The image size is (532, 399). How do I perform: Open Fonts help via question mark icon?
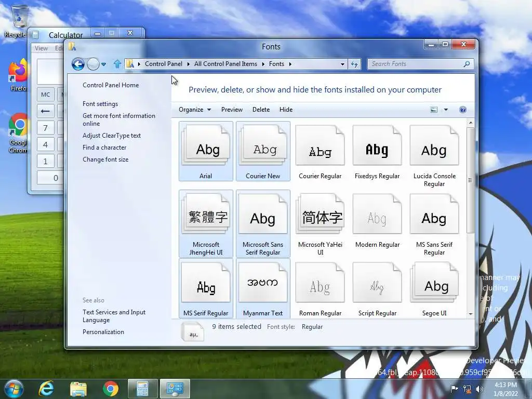point(462,110)
